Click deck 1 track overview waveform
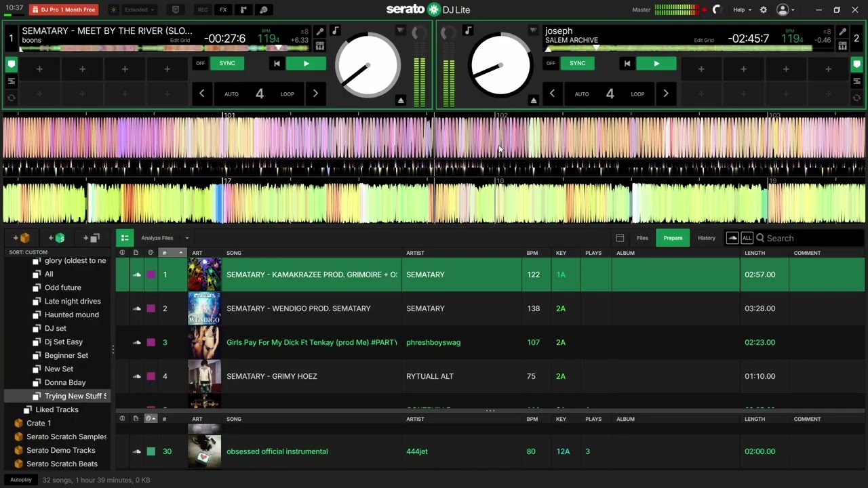Image resolution: width=868 pixels, height=488 pixels. click(163, 49)
